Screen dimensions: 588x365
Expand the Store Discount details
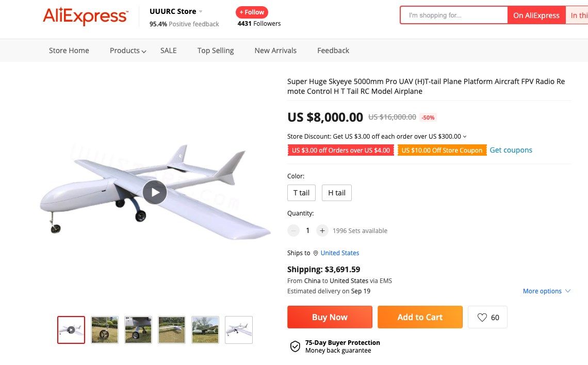pyautogui.click(x=465, y=137)
